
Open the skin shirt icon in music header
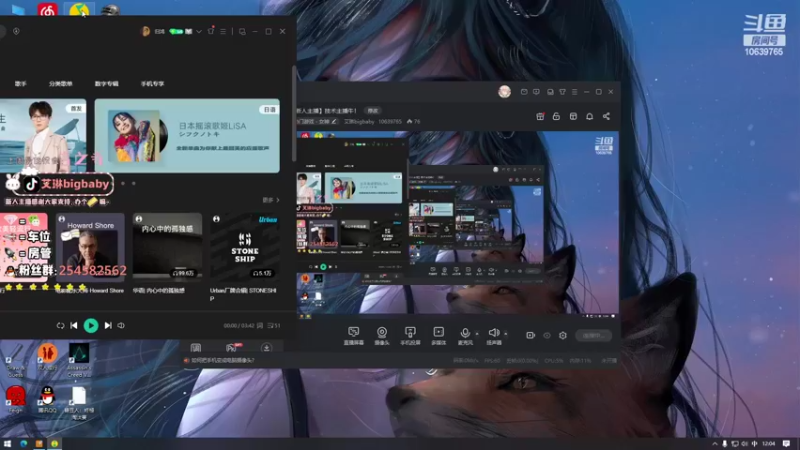pyautogui.click(x=211, y=31)
